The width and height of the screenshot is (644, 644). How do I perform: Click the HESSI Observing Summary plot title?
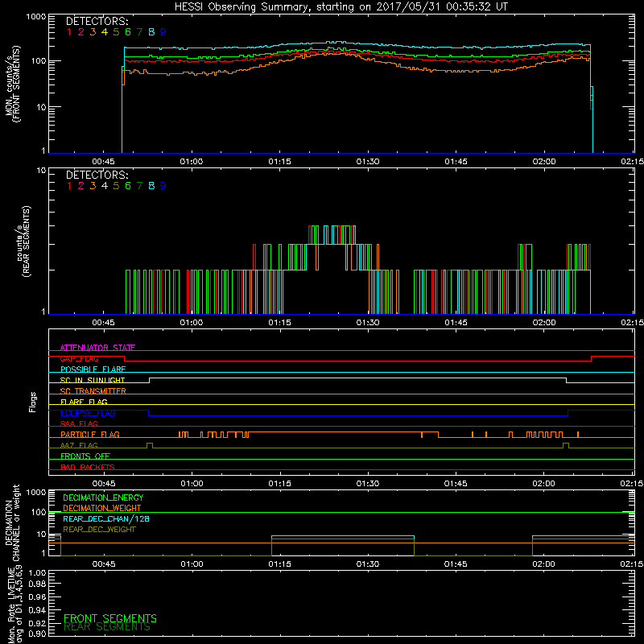click(x=341, y=6)
